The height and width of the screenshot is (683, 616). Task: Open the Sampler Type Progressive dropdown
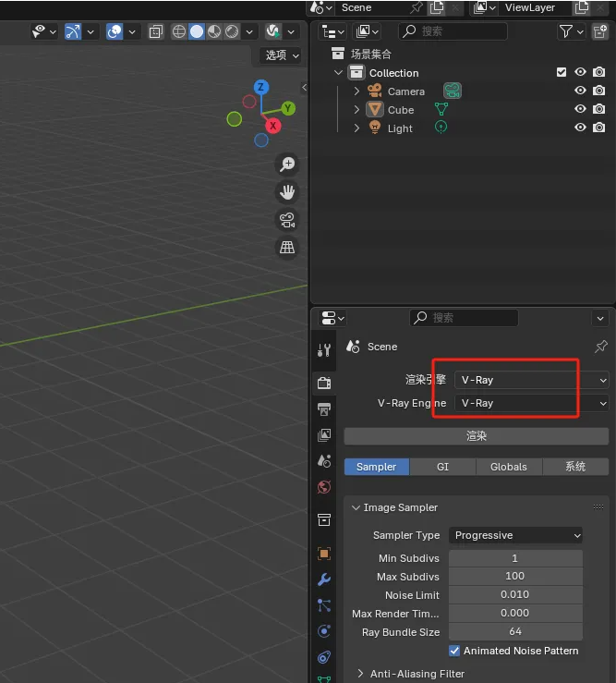pyautogui.click(x=515, y=535)
